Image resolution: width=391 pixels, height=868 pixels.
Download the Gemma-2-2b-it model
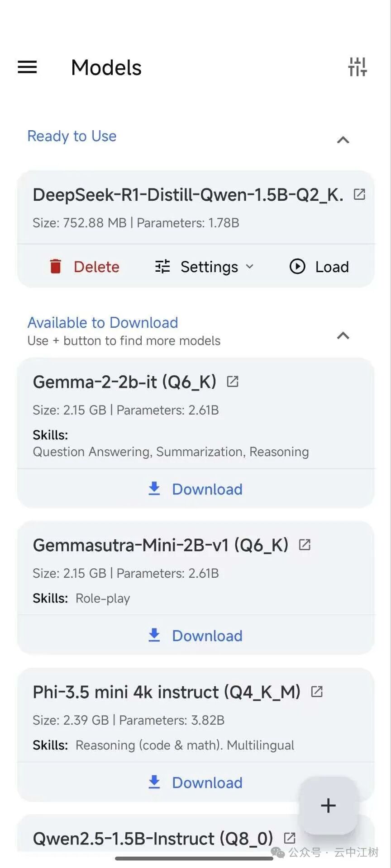(x=195, y=489)
